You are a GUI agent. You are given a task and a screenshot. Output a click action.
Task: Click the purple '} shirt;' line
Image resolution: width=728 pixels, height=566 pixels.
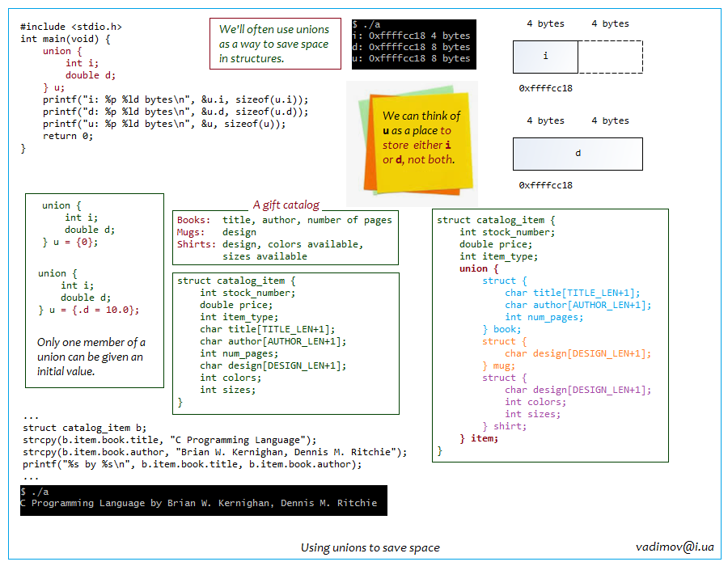[x=504, y=426]
